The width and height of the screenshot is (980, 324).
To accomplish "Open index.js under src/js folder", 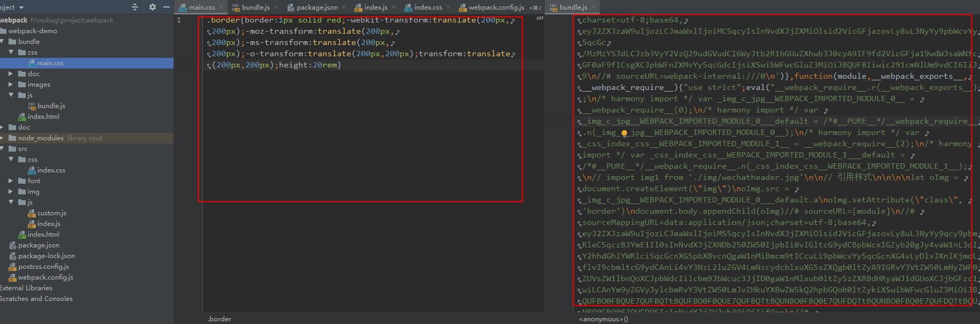I will pyautogui.click(x=49, y=223).
